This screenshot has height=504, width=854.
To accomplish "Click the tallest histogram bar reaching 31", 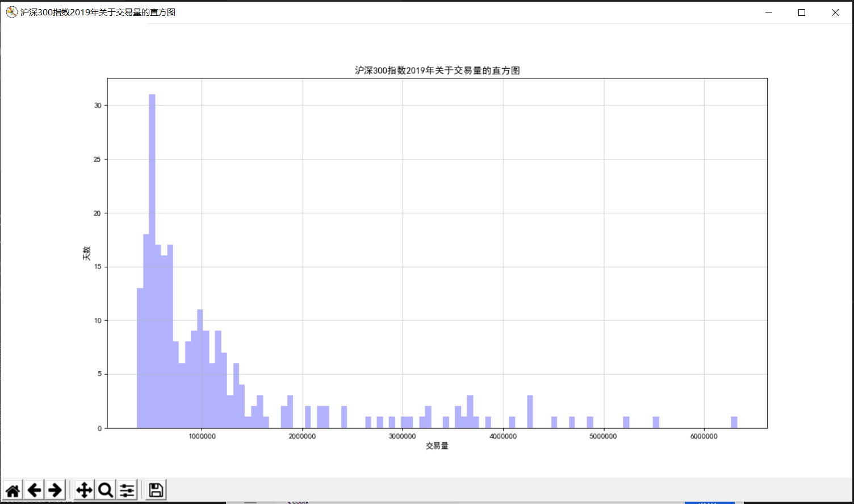I will click(152, 261).
